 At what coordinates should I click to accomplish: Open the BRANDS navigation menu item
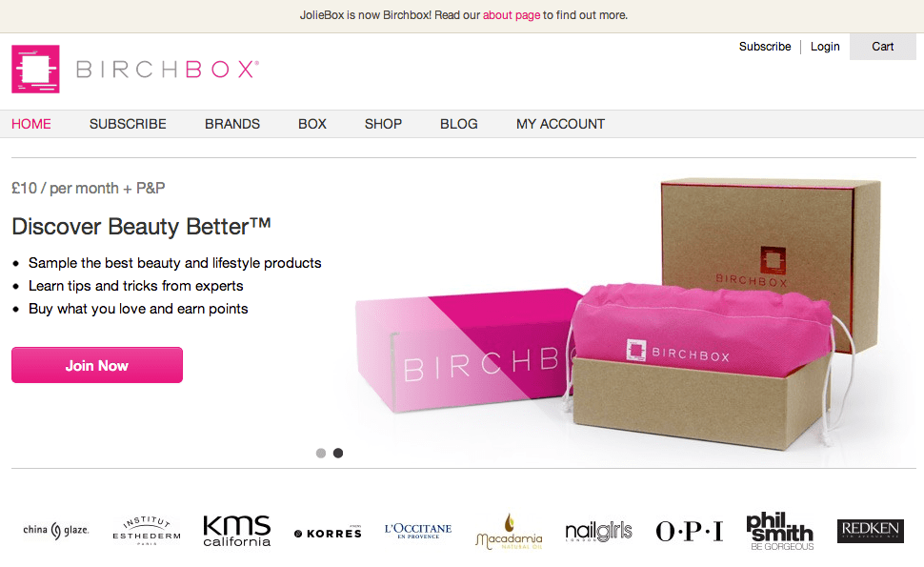coord(232,124)
